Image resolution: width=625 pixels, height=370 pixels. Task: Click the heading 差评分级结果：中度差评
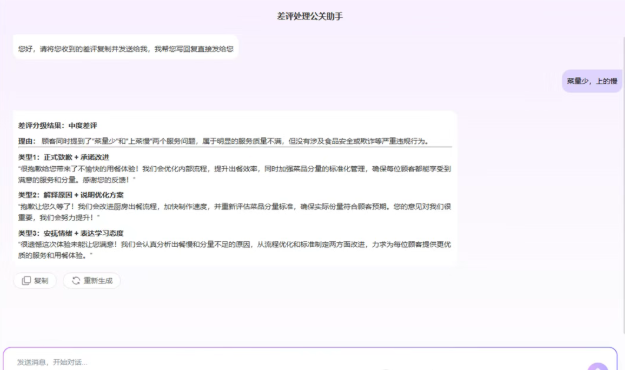click(x=57, y=126)
